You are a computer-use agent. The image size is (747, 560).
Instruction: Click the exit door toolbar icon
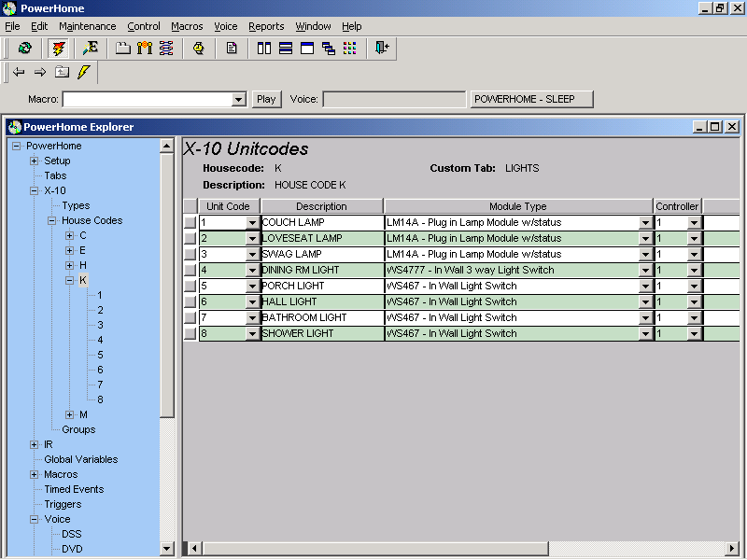point(382,48)
